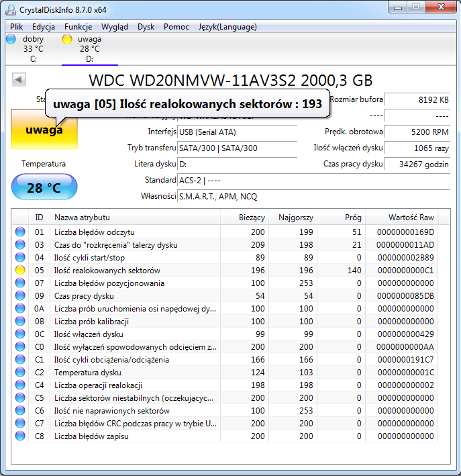Select row 'Ilość nie naprawionych sektorów'

click(x=225, y=410)
